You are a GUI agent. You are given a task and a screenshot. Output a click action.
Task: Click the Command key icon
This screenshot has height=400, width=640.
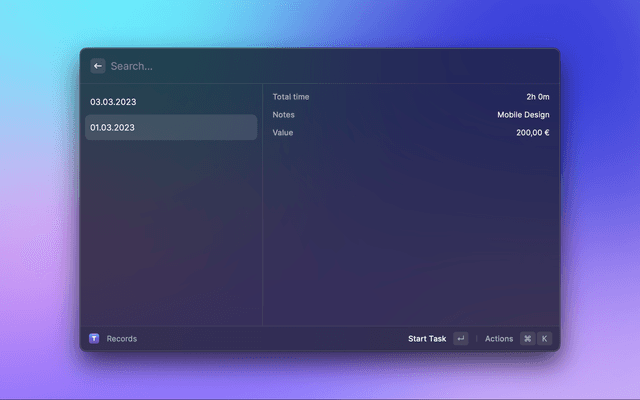coord(527,339)
